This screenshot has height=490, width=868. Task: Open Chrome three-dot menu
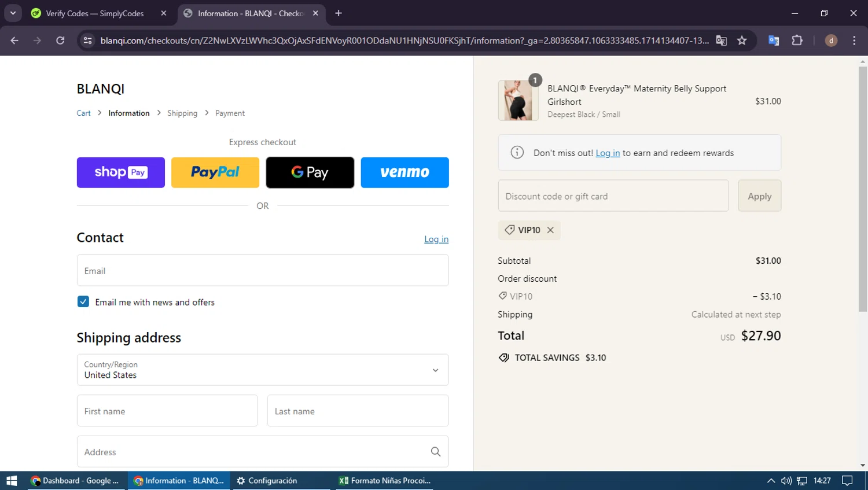click(x=854, y=40)
